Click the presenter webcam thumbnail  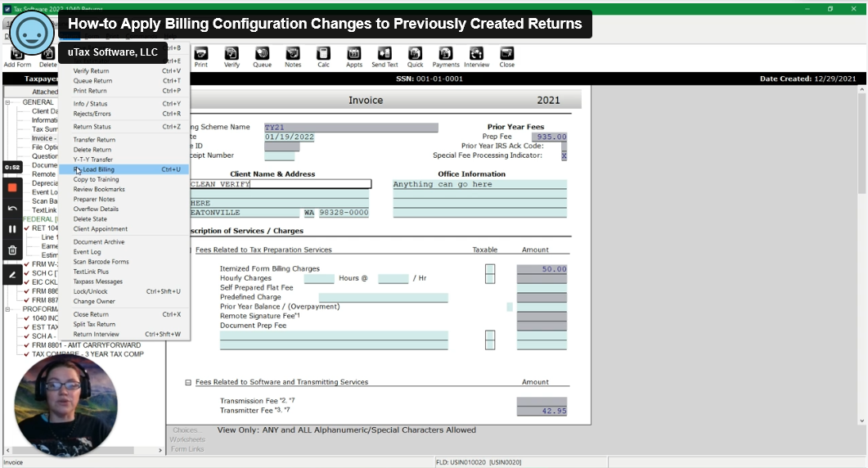pos(65,406)
